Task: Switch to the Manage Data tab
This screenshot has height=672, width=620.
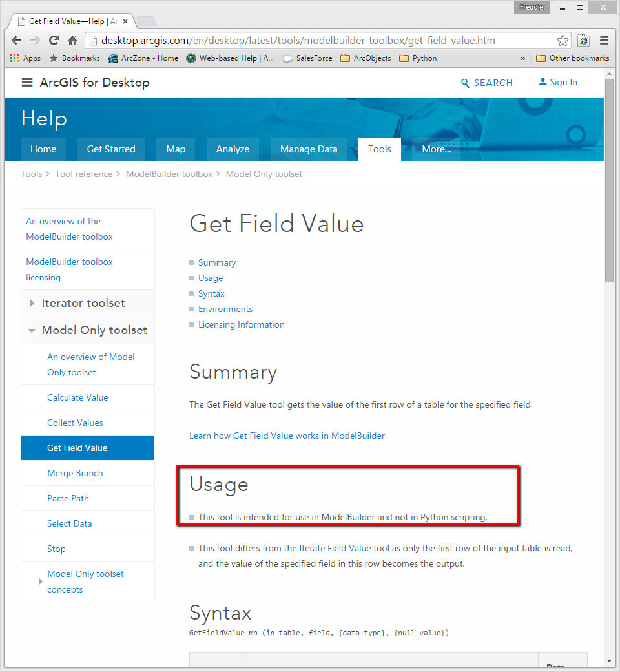Action: coord(309,149)
